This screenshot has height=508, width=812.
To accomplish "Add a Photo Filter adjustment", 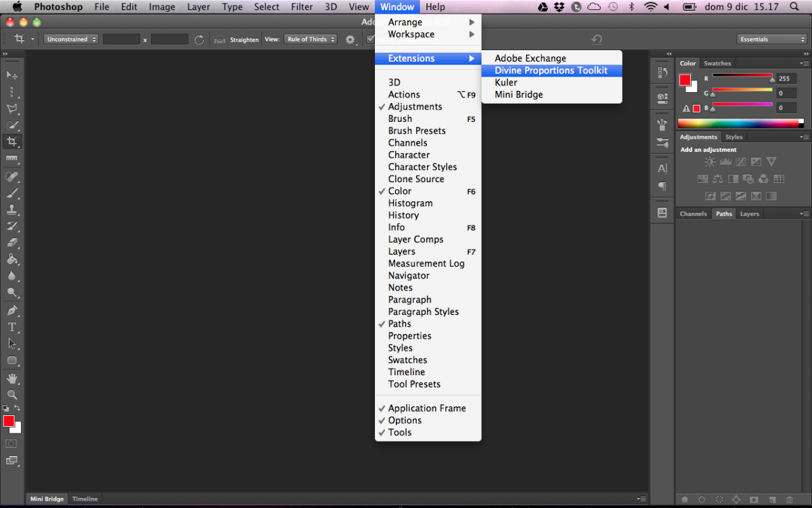I will [748, 179].
